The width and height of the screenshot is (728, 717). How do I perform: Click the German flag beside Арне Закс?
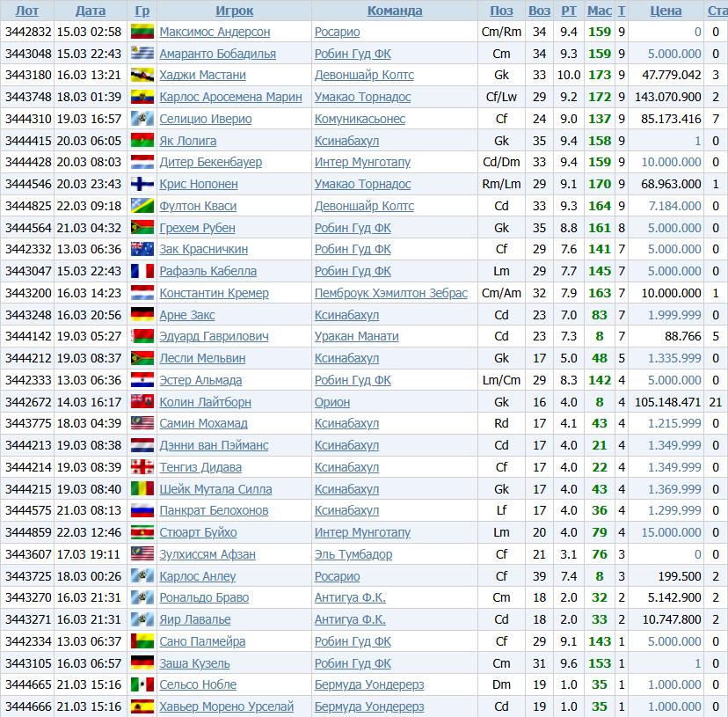click(142, 315)
